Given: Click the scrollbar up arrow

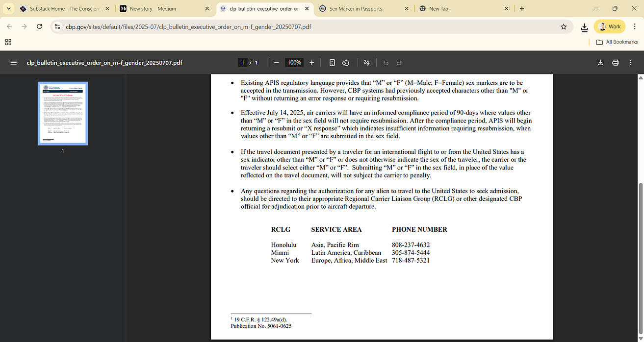Looking at the screenshot, I should (642, 77).
